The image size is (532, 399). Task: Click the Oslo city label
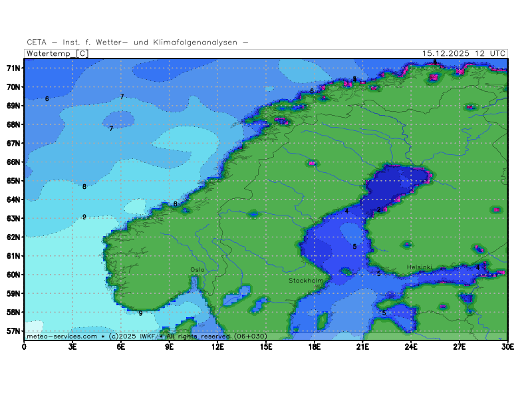click(198, 269)
